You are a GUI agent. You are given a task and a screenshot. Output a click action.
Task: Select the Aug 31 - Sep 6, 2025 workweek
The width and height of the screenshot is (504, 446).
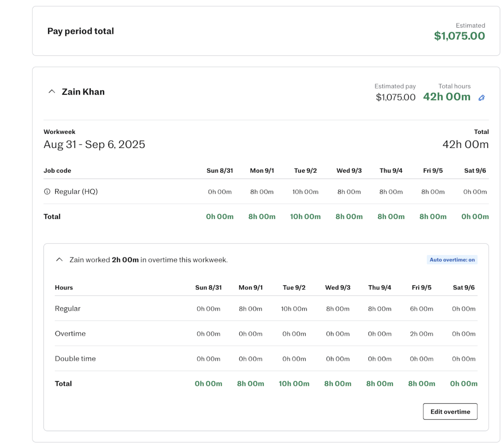(94, 144)
